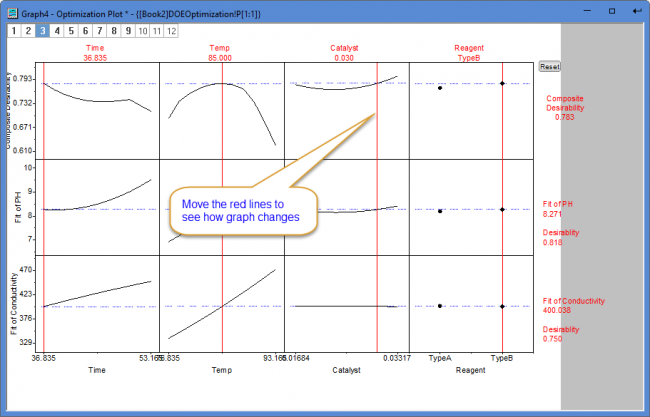Click the Composite Desirability 0.783 label
The image size is (650, 417).
coord(565,108)
